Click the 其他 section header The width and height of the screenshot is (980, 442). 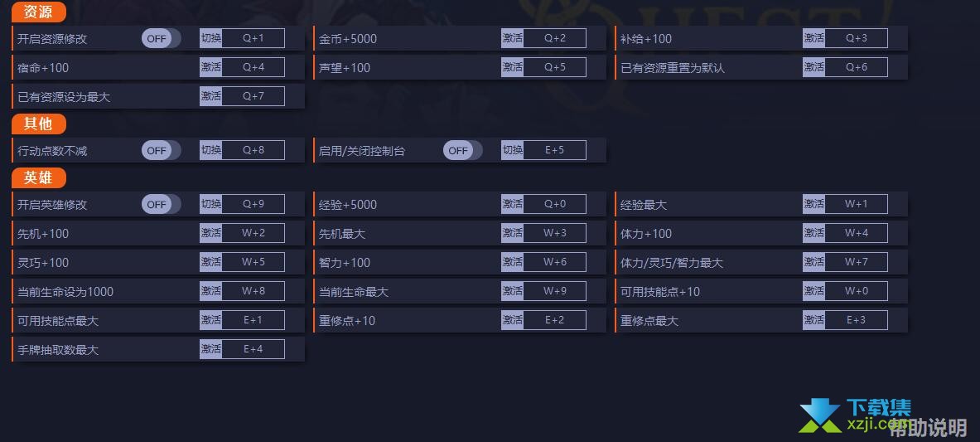[x=39, y=124]
